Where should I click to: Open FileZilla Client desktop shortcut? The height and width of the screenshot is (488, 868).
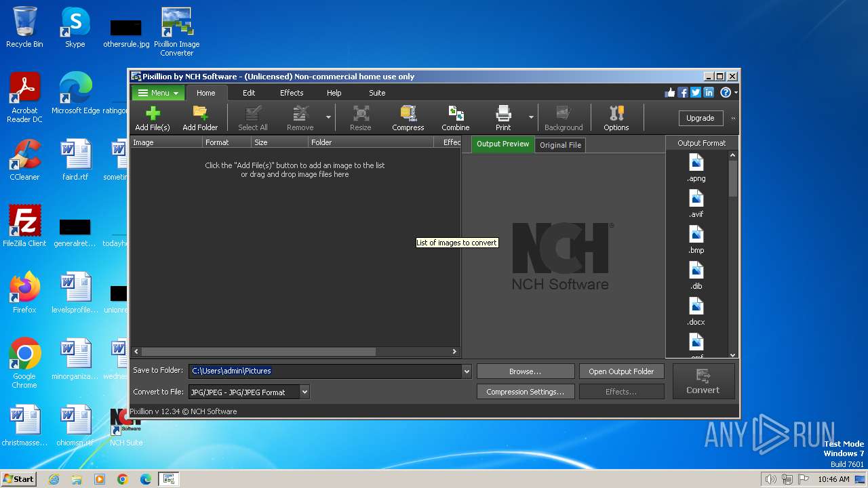tap(24, 227)
